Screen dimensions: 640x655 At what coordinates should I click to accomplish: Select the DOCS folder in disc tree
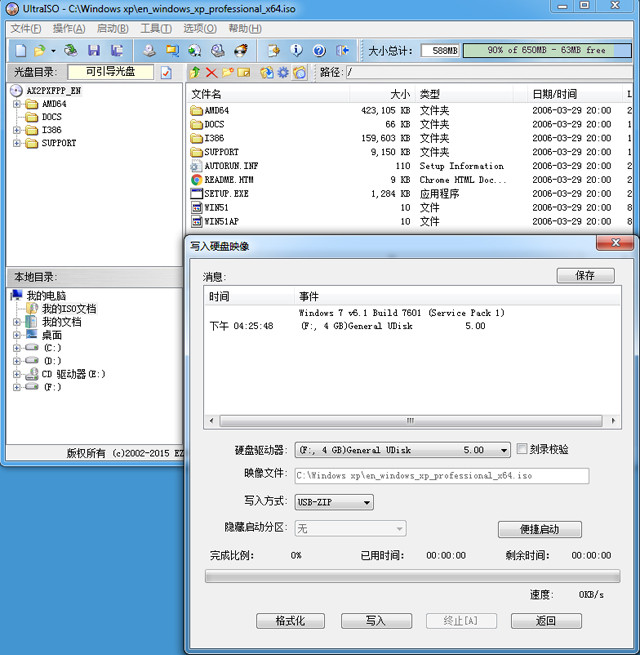point(52,117)
